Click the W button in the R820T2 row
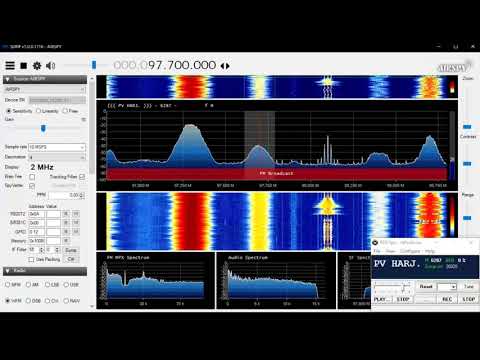This screenshot has height=360, width=480. pos(76,214)
